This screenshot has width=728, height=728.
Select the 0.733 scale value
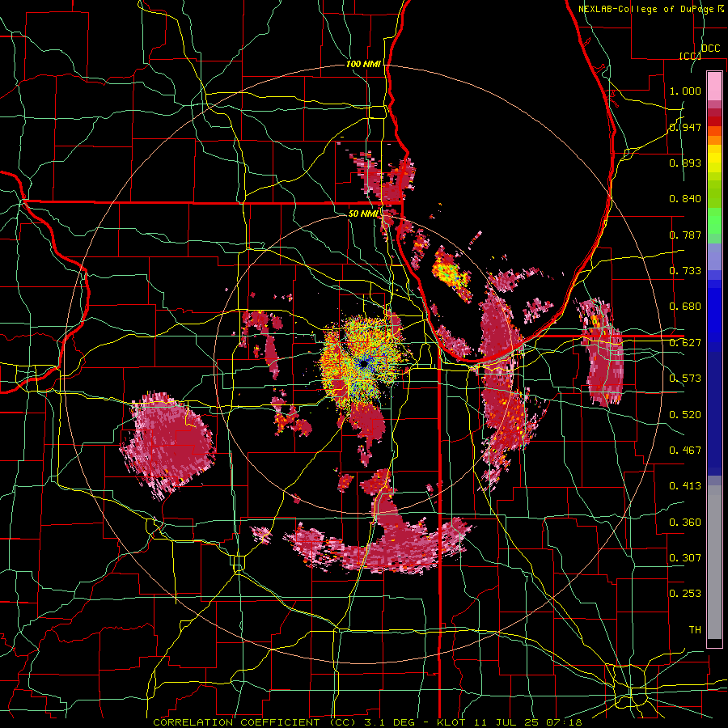tap(685, 271)
